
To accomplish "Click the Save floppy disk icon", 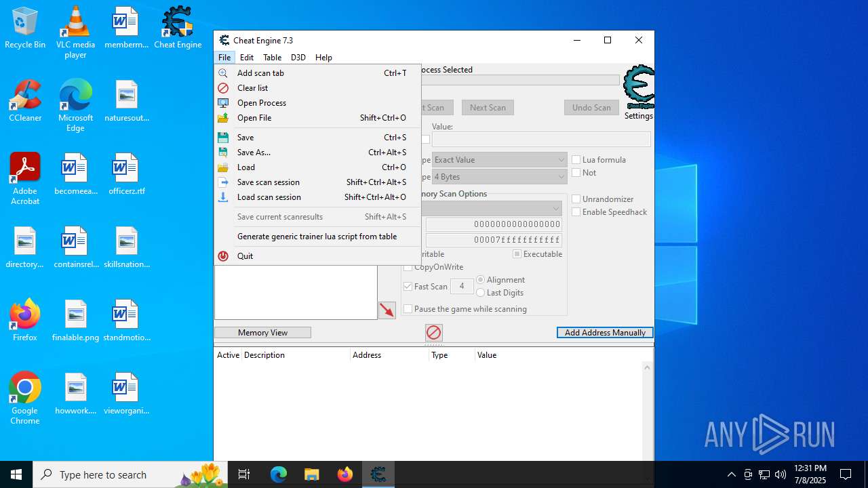I will coord(223,137).
